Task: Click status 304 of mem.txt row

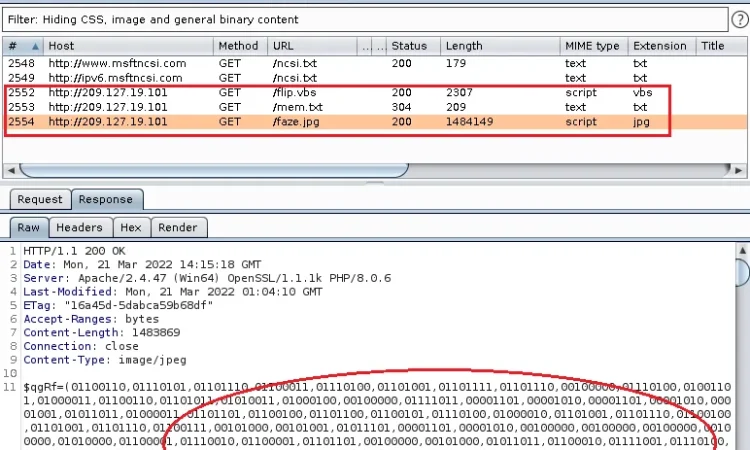Action: (x=401, y=107)
